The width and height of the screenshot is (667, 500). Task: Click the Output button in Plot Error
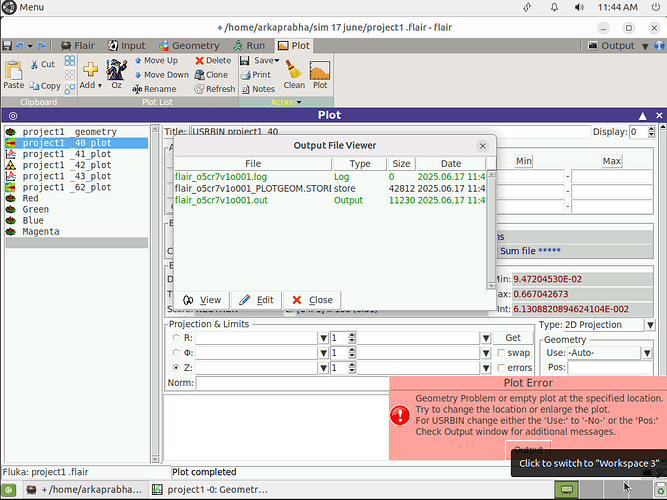click(x=528, y=450)
